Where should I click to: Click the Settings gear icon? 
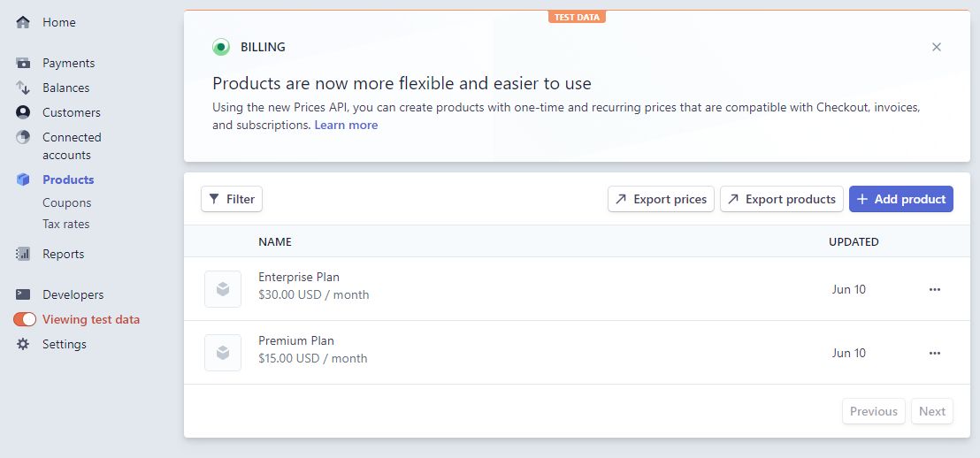[23, 344]
